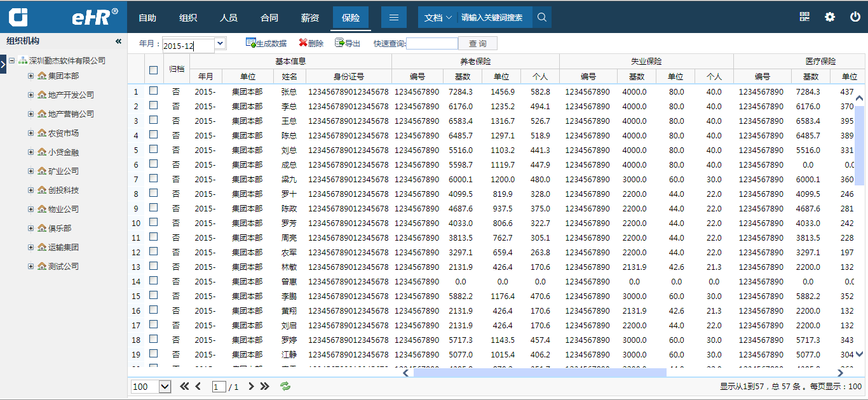The width and height of the screenshot is (868, 400).
Task: Click the power logout icon
Action: [855, 17]
